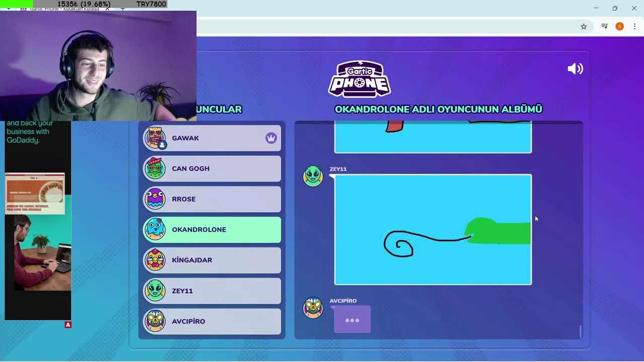The image size is (644, 362).
Task: Click AVCIPİRO's avatar in player list
Action: pyautogui.click(x=155, y=321)
